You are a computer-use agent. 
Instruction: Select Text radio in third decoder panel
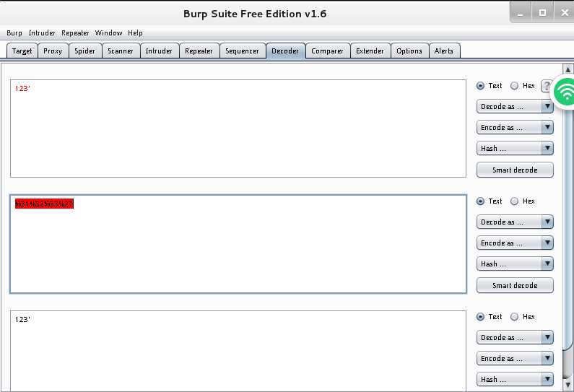point(480,317)
